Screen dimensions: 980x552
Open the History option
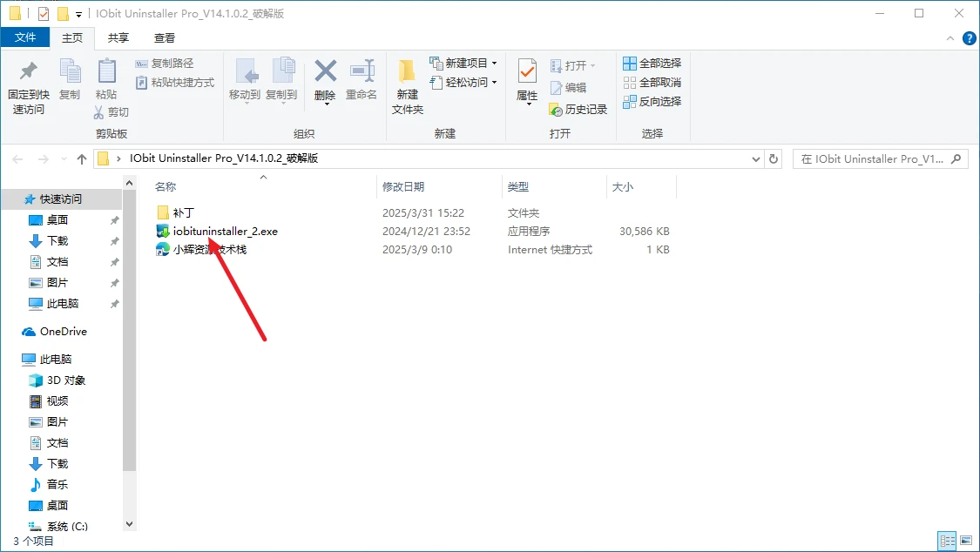point(578,110)
